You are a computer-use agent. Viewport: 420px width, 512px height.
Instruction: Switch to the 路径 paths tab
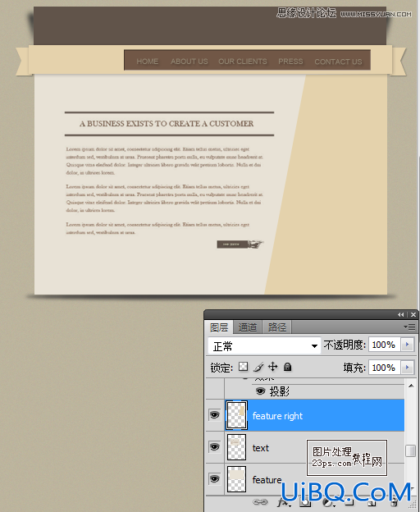point(277,327)
